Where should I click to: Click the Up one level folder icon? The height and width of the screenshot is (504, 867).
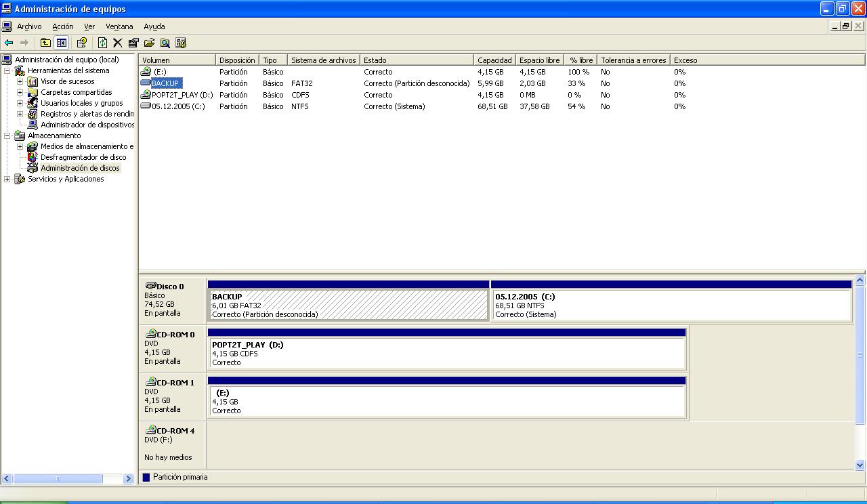[45, 43]
